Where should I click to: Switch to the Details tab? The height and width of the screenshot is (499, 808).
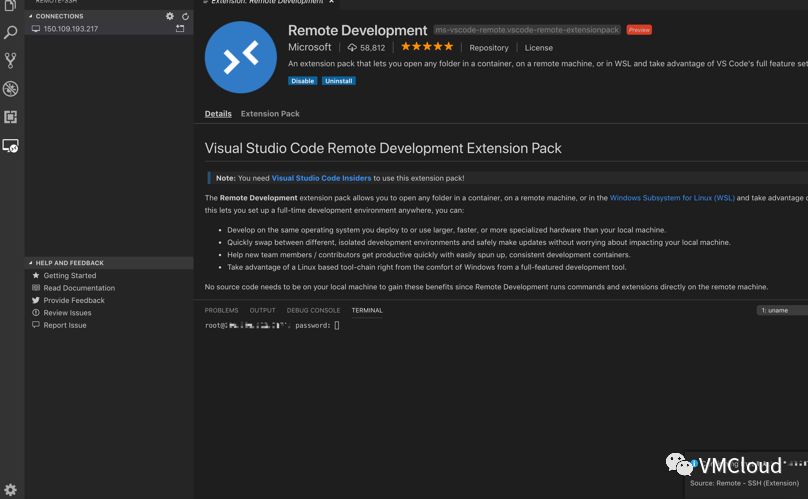tap(218, 114)
